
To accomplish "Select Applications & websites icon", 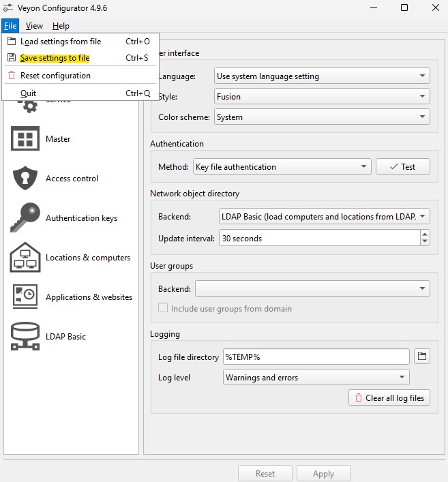I will pyautogui.click(x=25, y=297).
